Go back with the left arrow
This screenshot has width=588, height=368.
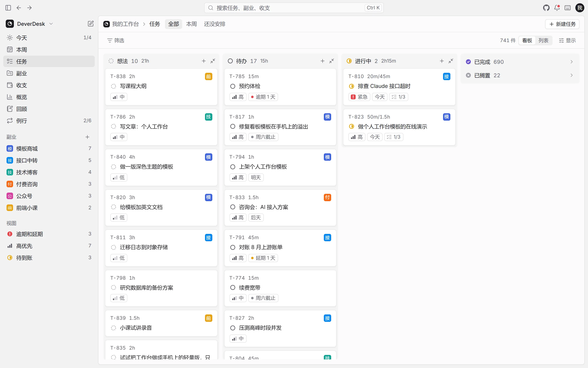coord(19,8)
